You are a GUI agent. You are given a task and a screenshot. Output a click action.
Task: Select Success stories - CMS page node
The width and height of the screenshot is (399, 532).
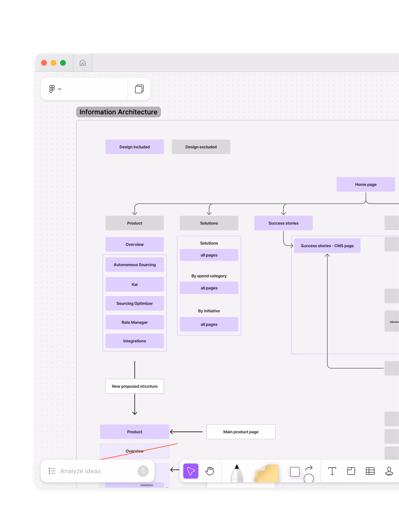click(327, 246)
